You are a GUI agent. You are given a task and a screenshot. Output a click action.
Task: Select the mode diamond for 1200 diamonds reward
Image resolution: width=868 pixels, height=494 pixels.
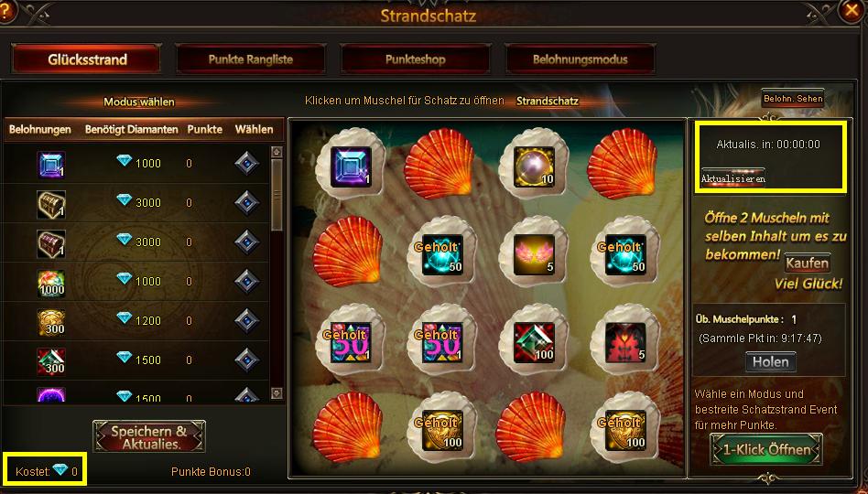[246, 320]
